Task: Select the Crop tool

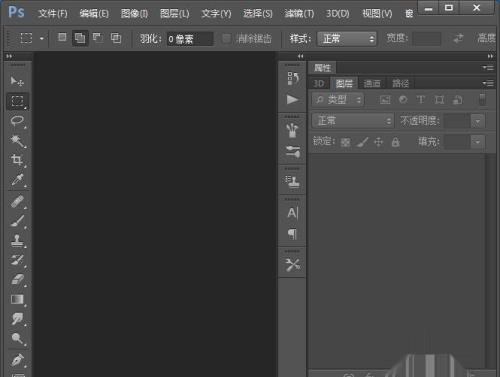Action: click(x=17, y=160)
